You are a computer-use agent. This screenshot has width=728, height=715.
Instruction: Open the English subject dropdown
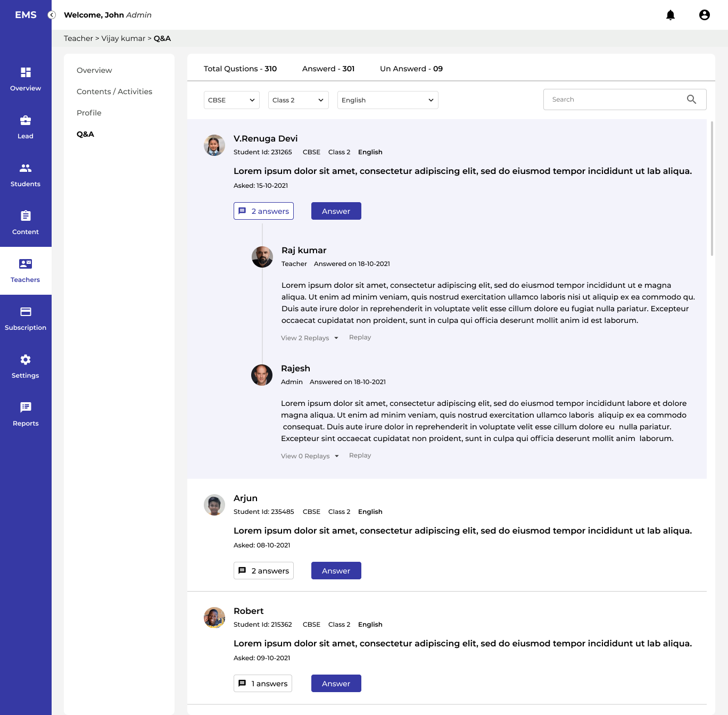point(388,100)
